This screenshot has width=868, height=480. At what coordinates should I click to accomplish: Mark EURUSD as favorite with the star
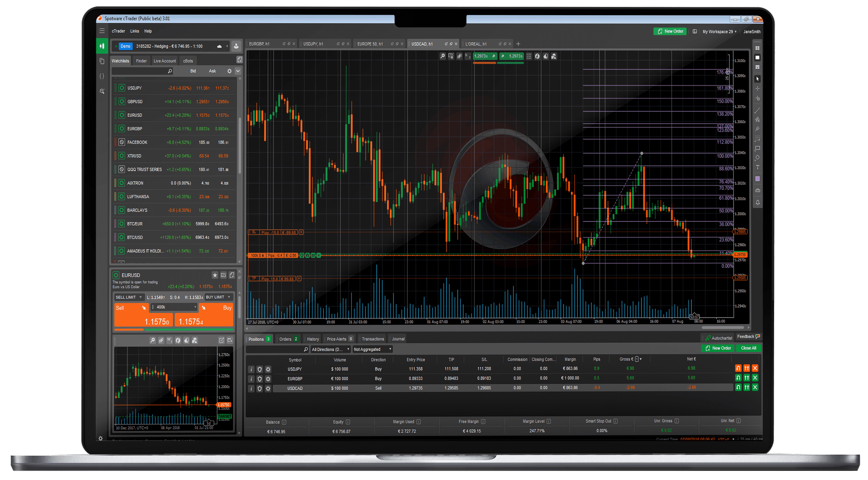pos(215,275)
